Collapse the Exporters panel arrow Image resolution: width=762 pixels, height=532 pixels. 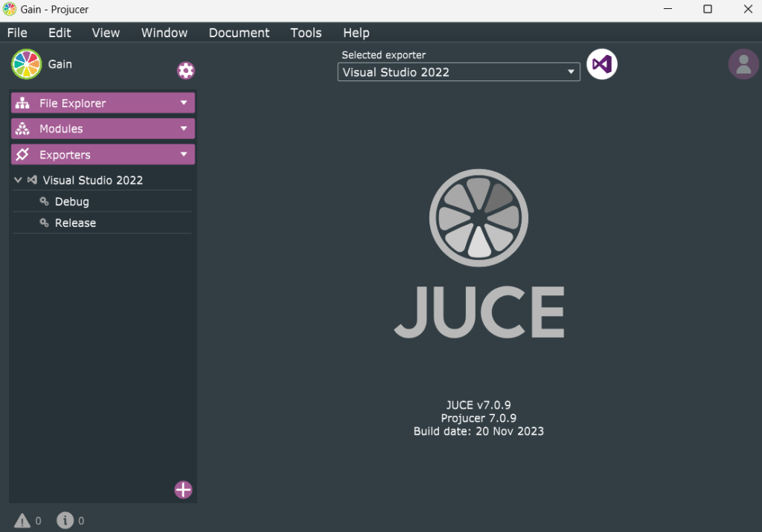pos(184,155)
